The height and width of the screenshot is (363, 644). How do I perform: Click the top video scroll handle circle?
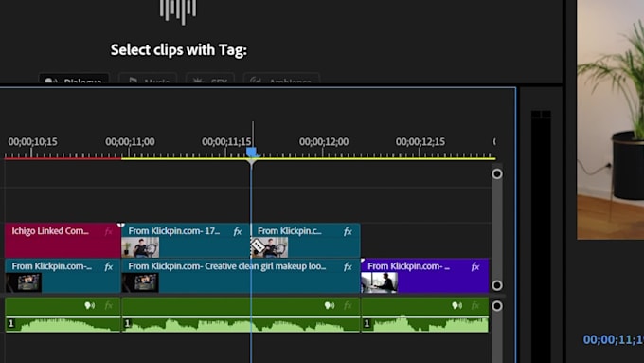[x=497, y=173]
